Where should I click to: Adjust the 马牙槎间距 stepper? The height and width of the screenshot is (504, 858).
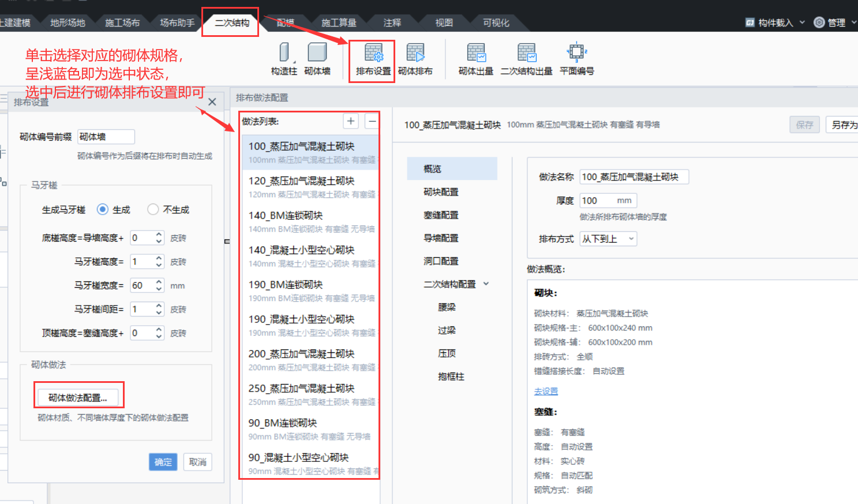[x=159, y=309]
